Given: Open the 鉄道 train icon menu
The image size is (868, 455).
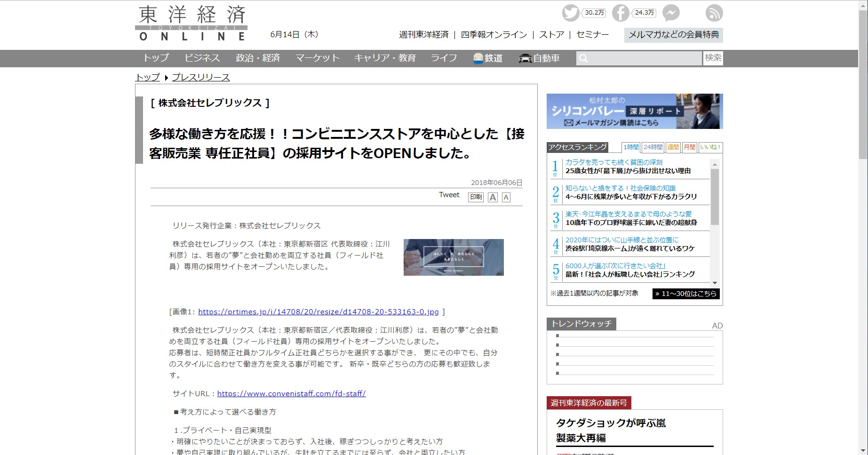Looking at the screenshot, I should [488, 58].
